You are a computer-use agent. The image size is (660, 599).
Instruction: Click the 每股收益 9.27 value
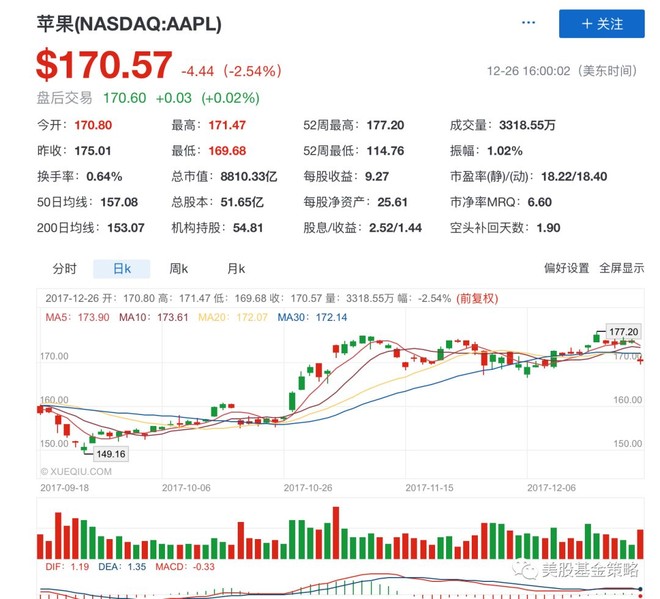point(377,177)
